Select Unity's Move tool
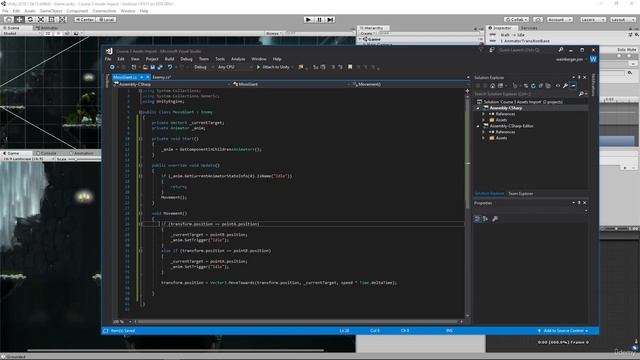Image resolution: width=640 pixels, height=360 pixels. (19, 19)
